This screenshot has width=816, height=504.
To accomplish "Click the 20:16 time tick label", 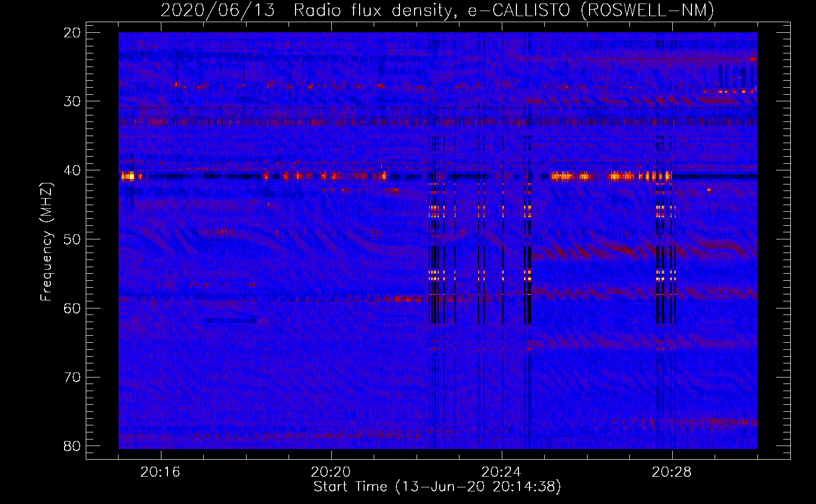I will click(x=160, y=472).
